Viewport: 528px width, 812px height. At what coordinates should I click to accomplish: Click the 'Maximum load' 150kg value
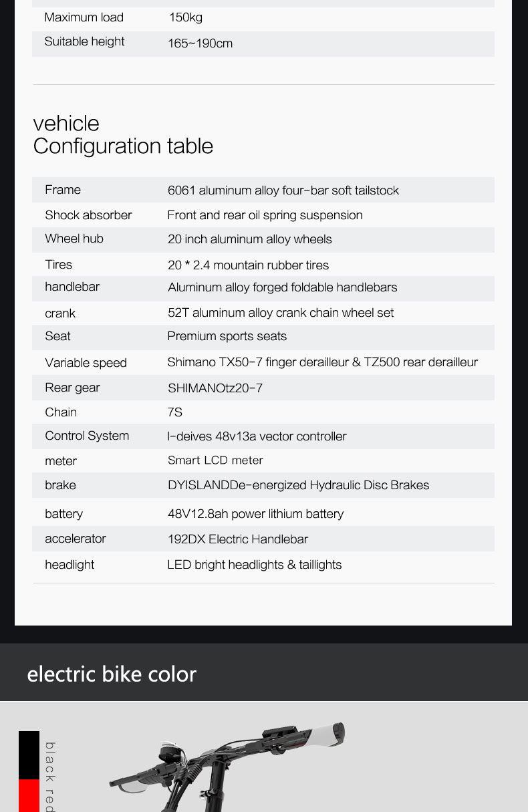point(185,17)
